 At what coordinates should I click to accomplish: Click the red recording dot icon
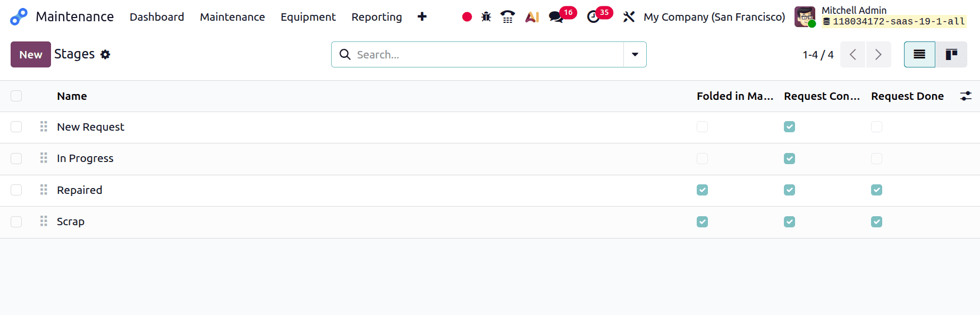pos(467,17)
